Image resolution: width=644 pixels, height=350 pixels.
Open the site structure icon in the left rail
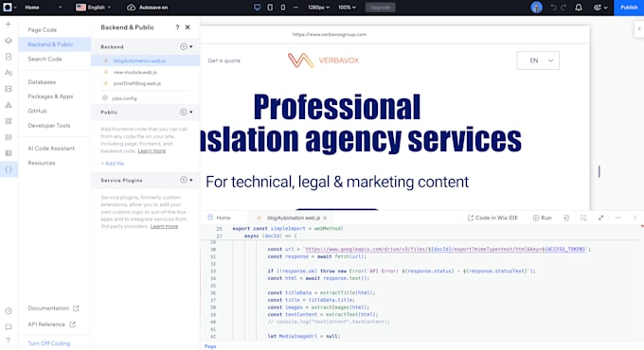pos(9,105)
